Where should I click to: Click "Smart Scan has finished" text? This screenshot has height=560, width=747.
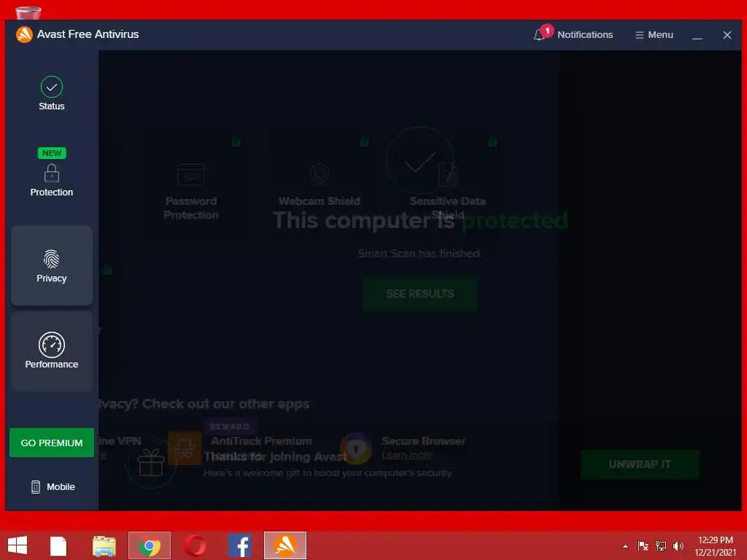coord(419,253)
